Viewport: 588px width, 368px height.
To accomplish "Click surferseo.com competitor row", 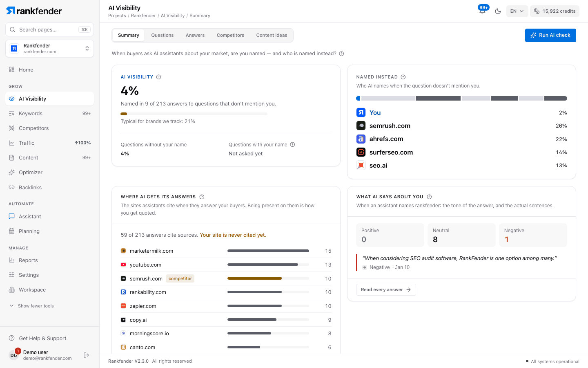I will pyautogui.click(x=461, y=152).
